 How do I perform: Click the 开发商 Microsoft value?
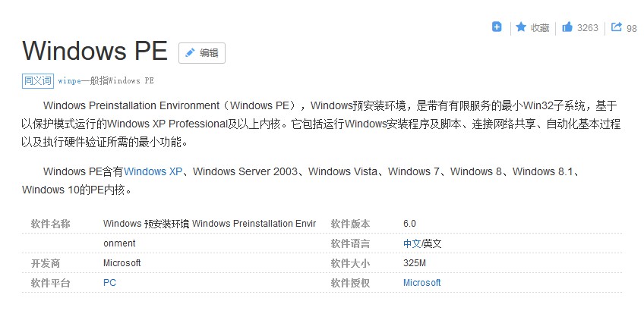(122, 263)
